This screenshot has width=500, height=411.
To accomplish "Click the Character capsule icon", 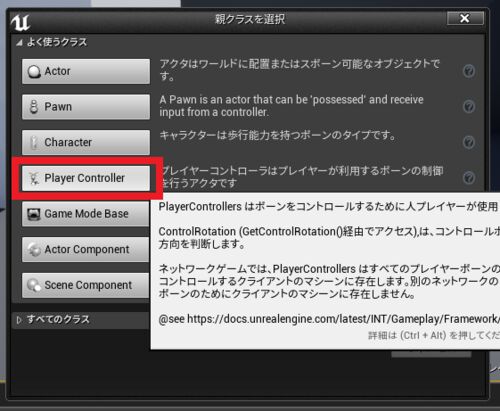I will click(x=34, y=142).
